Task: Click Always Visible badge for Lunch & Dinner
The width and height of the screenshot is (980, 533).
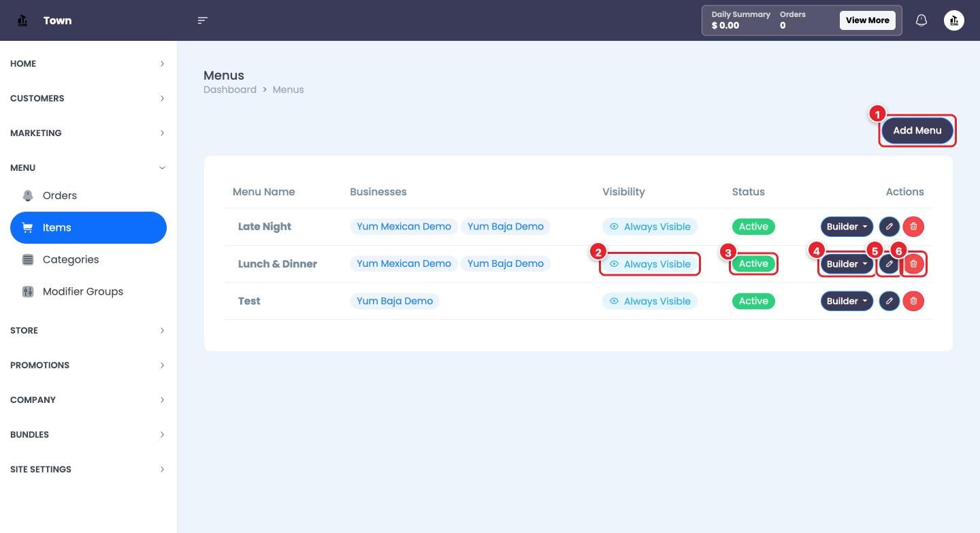Action: click(x=650, y=264)
